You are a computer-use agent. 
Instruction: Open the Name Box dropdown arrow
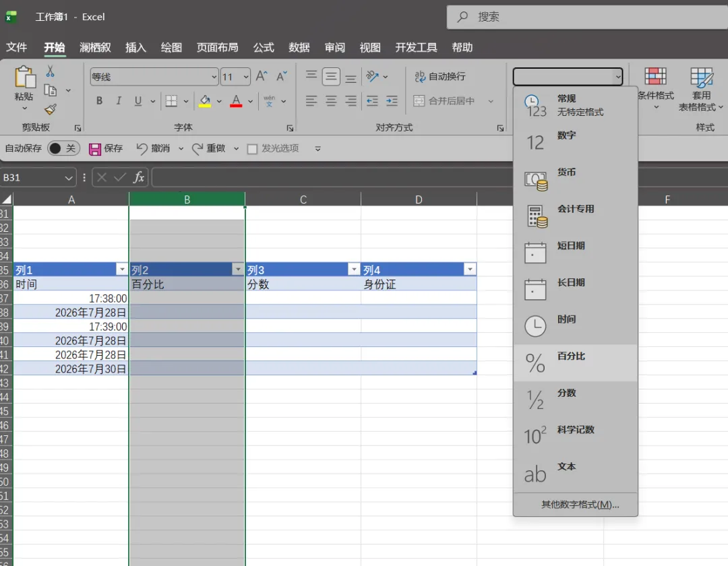68,178
